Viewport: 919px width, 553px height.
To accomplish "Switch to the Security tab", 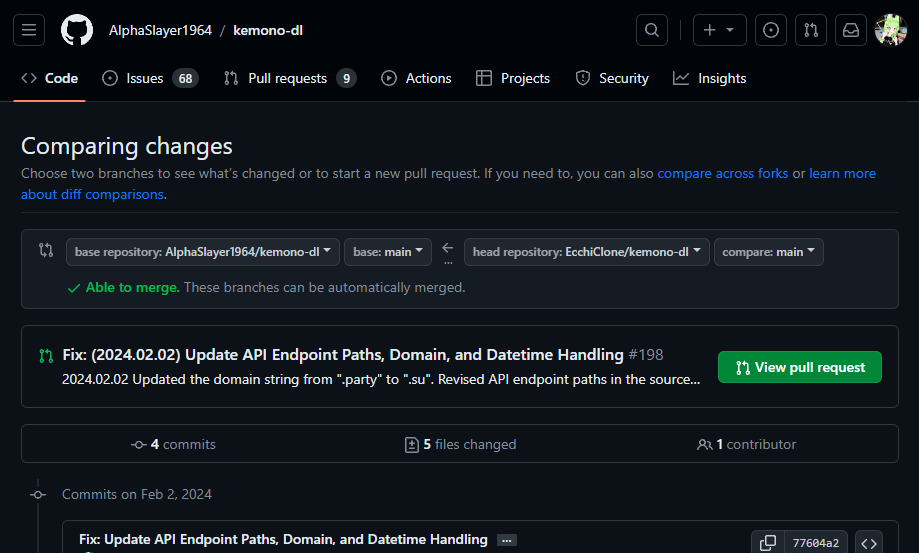I will point(612,78).
